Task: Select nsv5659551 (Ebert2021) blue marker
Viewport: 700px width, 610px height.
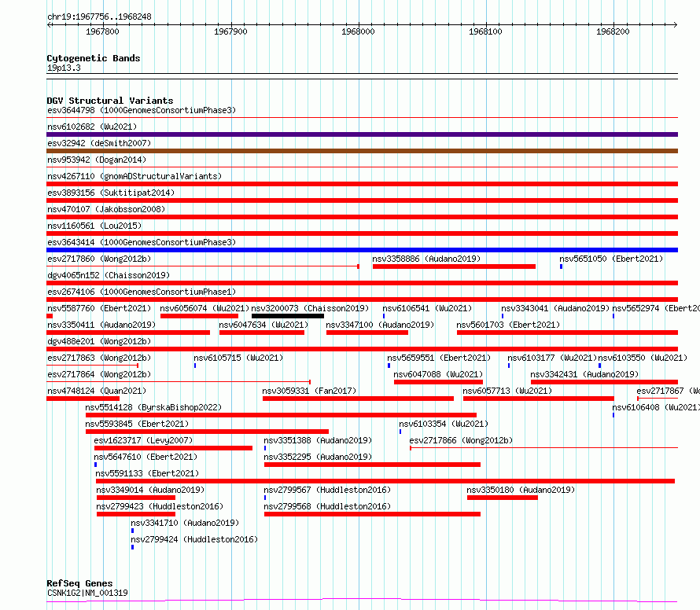Action: tap(389, 366)
